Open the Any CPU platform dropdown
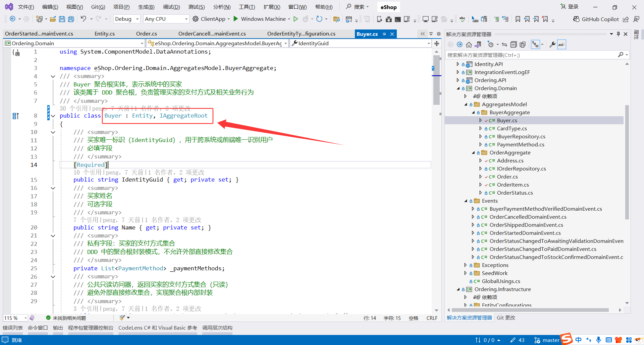 (x=166, y=19)
